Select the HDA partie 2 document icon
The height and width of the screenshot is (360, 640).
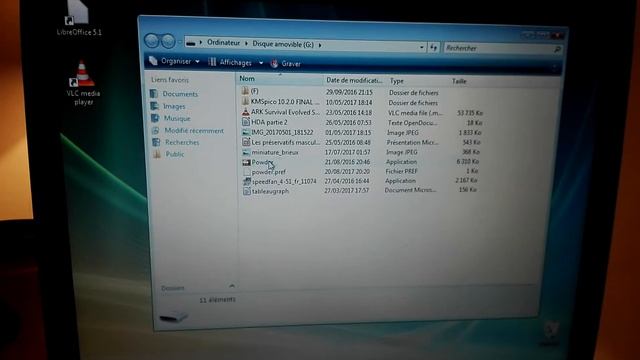246,122
